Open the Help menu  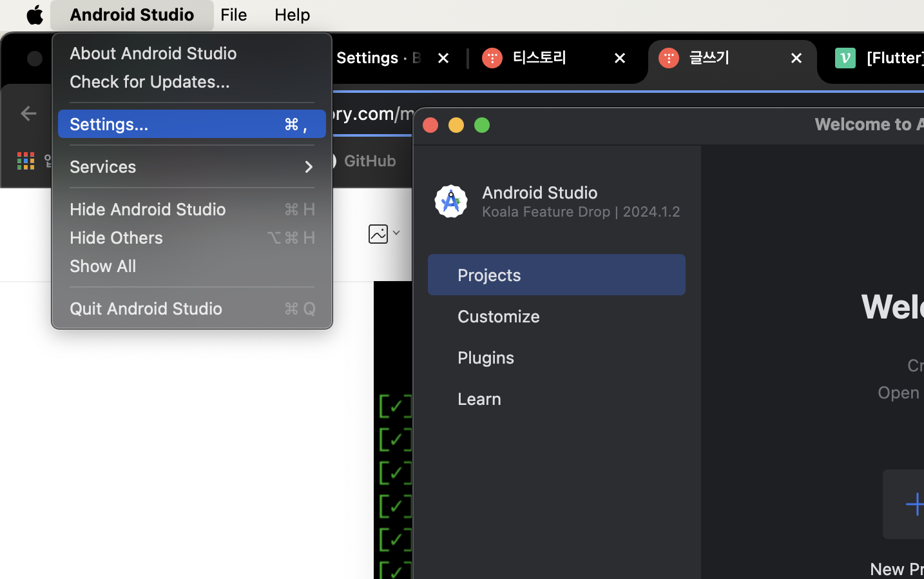click(x=293, y=15)
